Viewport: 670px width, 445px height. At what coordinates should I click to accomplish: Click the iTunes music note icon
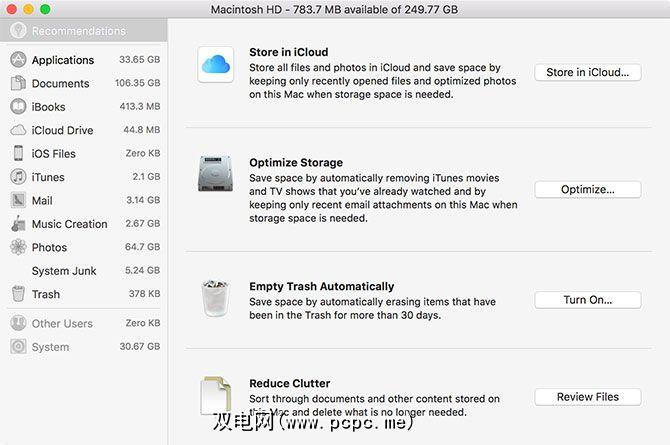point(18,177)
